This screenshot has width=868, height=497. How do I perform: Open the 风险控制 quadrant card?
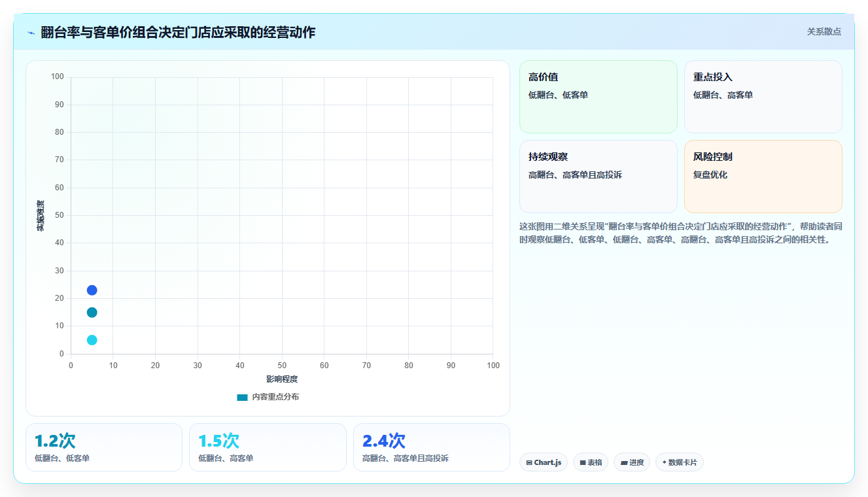pos(763,177)
